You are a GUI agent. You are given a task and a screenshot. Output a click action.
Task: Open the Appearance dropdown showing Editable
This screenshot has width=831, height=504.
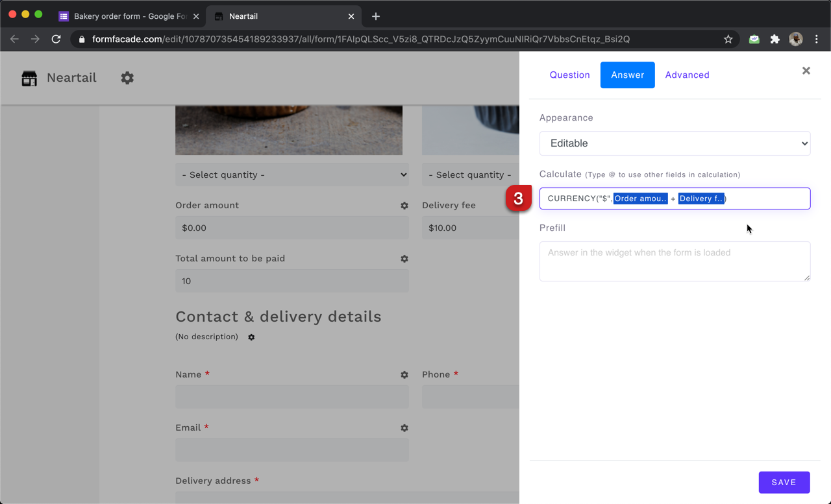675,143
